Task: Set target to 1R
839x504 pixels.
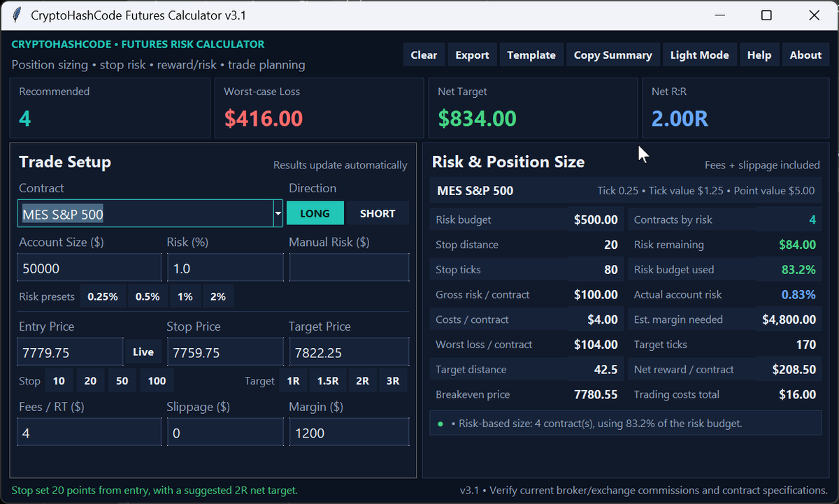Action: [293, 381]
